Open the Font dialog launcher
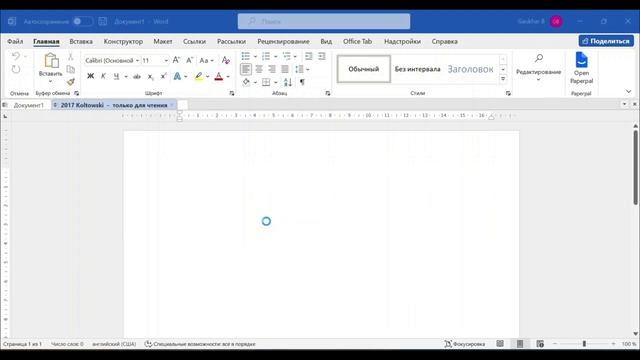640x360 pixels. pyautogui.click(x=232, y=93)
